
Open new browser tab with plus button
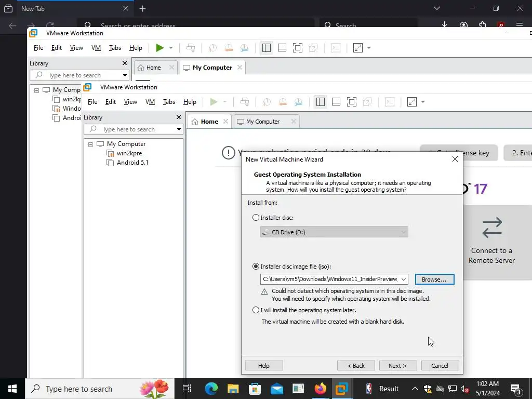[142, 9]
